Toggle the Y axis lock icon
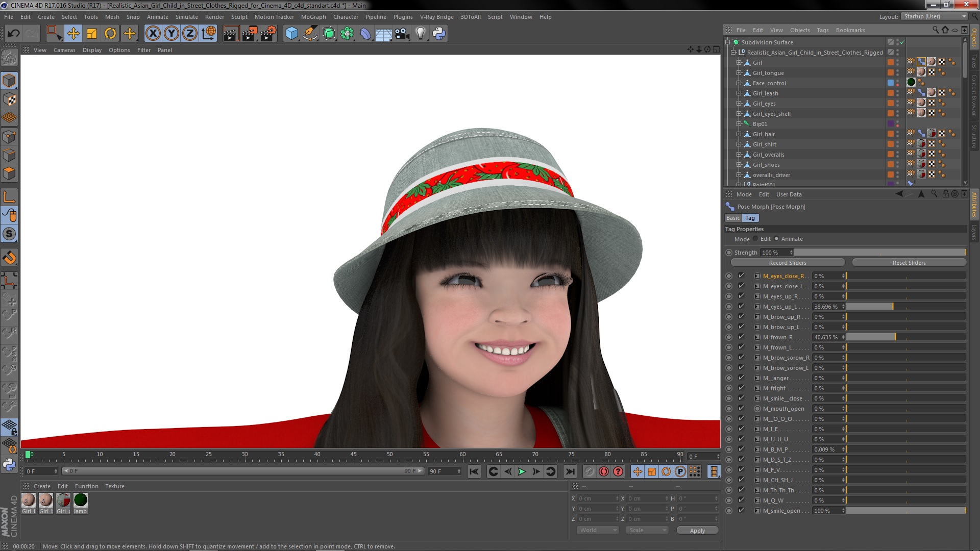 point(171,34)
